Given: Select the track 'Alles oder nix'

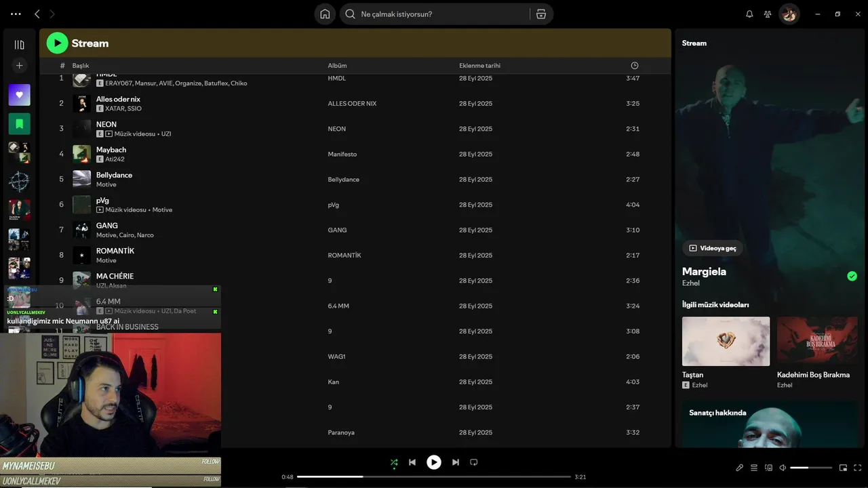Looking at the screenshot, I should tap(118, 99).
